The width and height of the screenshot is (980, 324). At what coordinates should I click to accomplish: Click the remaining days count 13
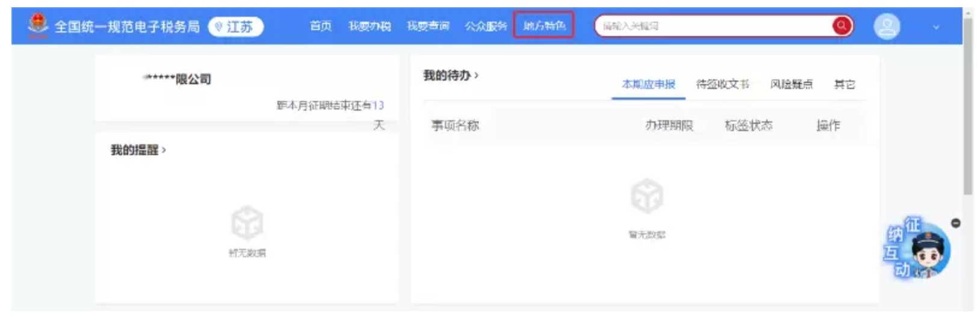pos(378,105)
